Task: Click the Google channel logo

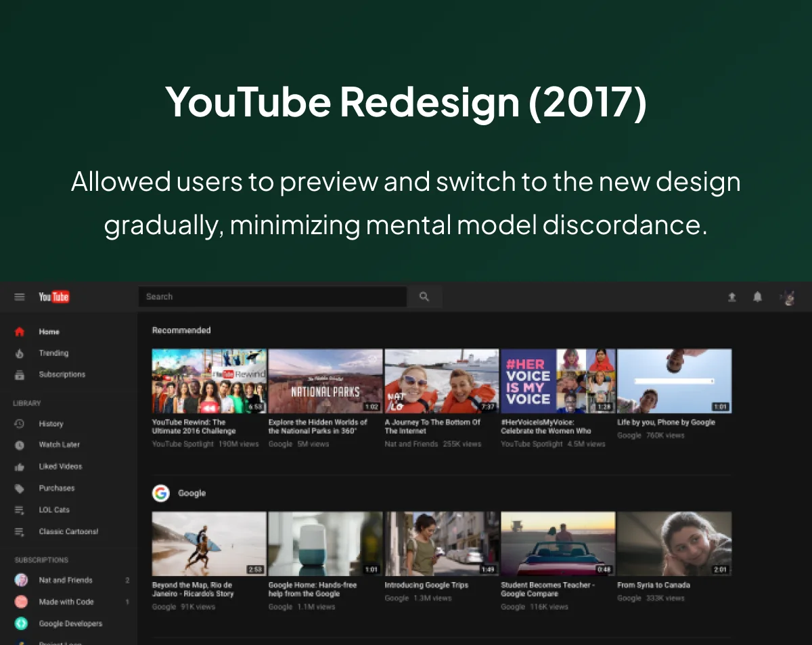Action: [160, 493]
